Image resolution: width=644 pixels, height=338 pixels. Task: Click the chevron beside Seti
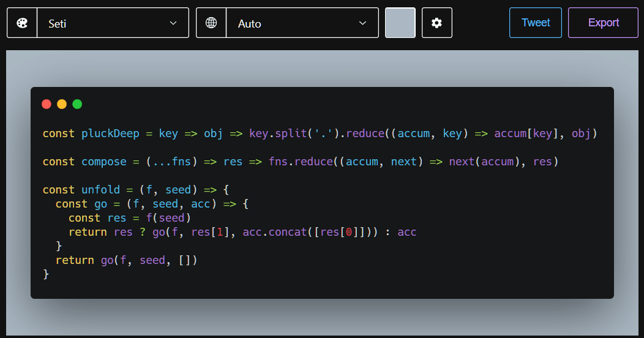(173, 23)
